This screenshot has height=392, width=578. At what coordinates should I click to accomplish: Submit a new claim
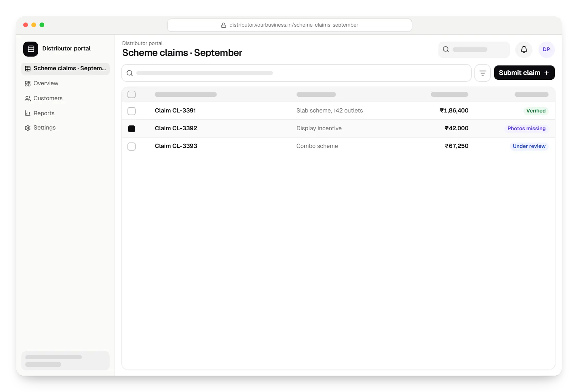coord(524,73)
